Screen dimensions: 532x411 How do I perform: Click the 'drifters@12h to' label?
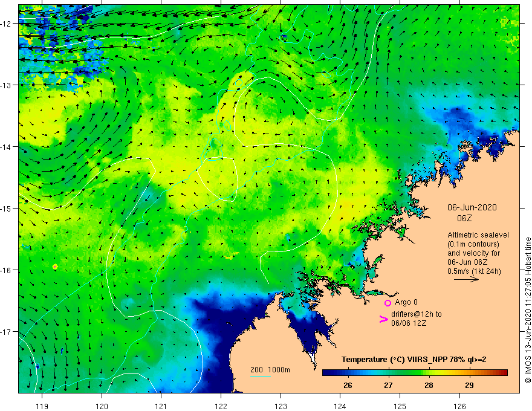pos(417,314)
